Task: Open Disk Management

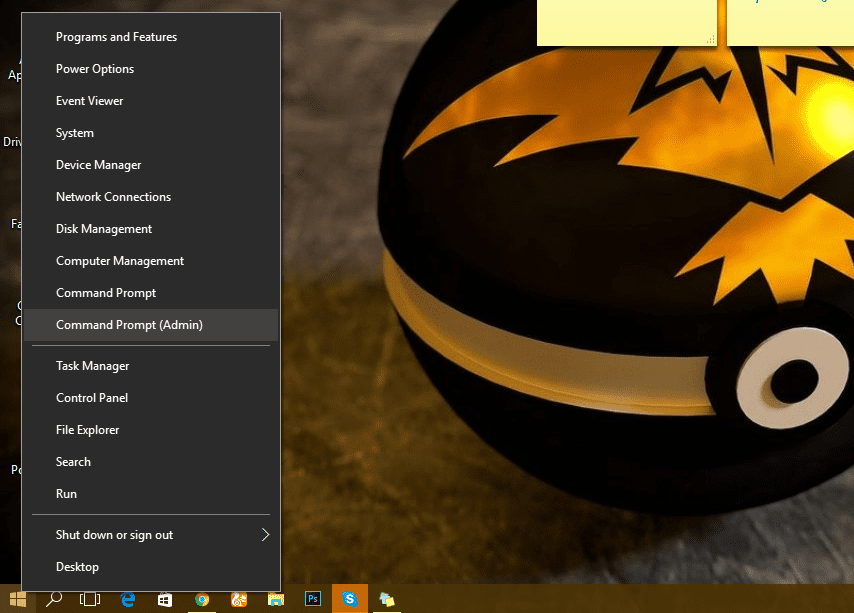Action: (x=151, y=229)
